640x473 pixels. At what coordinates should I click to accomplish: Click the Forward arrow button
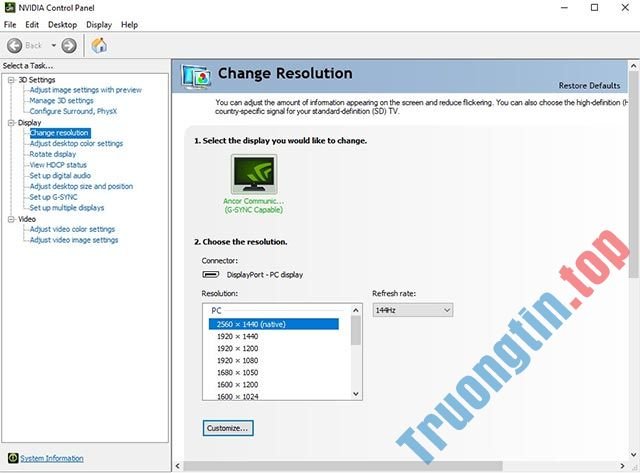pyautogui.click(x=68, y=45)
